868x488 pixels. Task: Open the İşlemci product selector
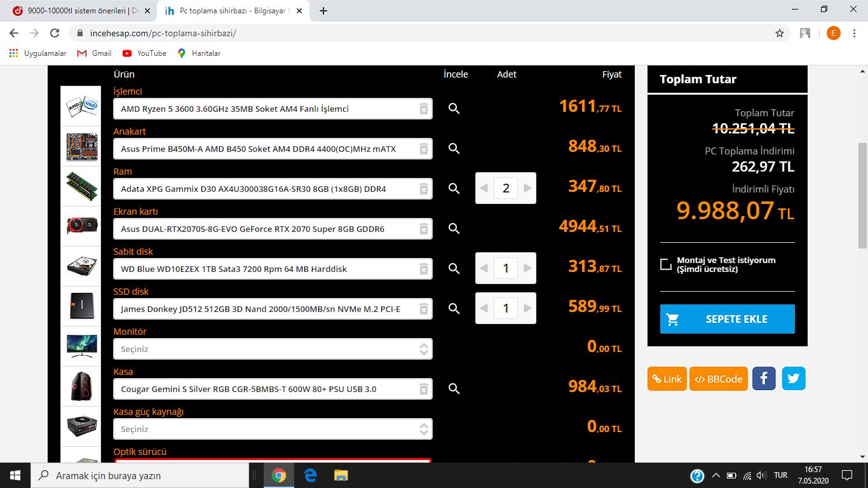pos(273,109)
